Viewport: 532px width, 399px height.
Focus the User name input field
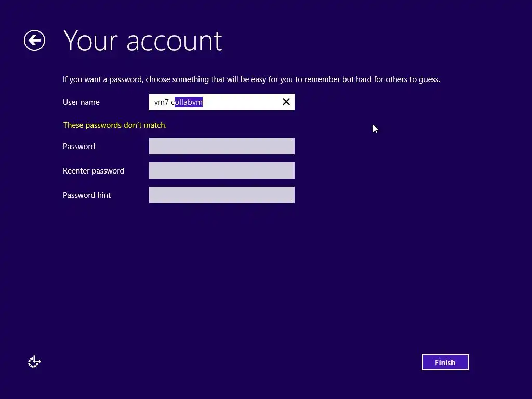[x=221, y=102]
